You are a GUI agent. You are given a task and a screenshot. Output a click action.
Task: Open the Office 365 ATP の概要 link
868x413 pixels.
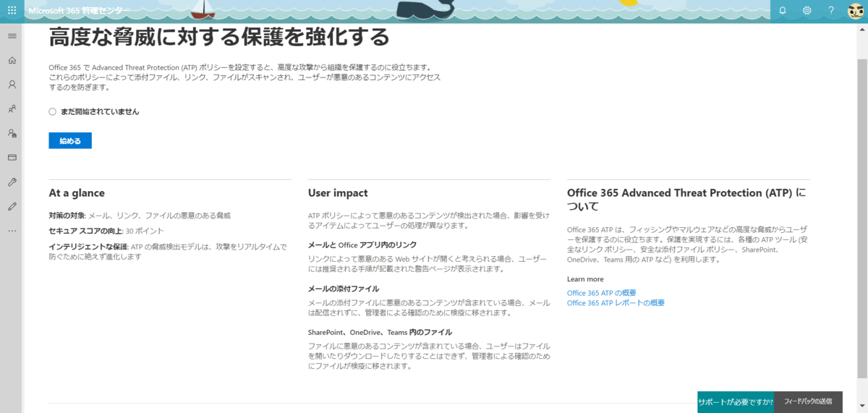602,293
